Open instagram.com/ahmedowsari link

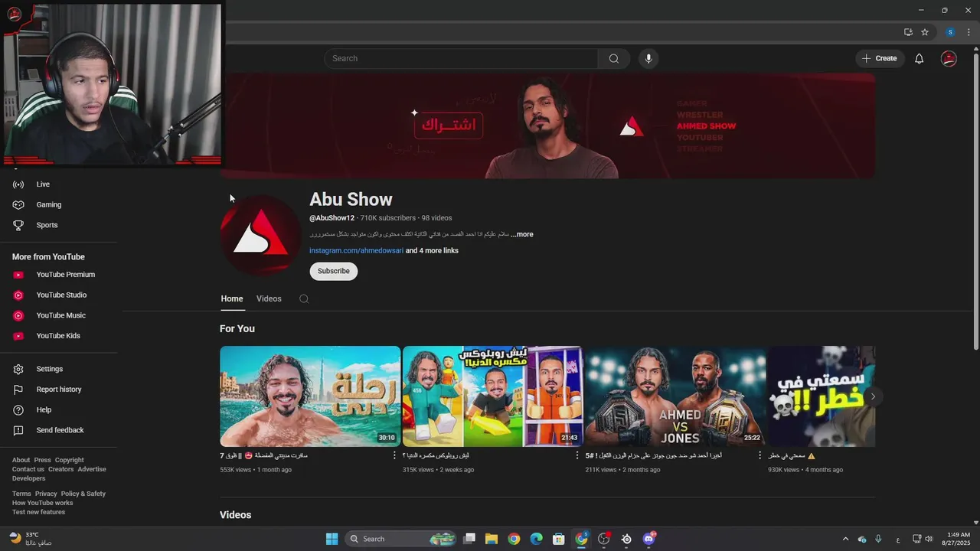356,250
